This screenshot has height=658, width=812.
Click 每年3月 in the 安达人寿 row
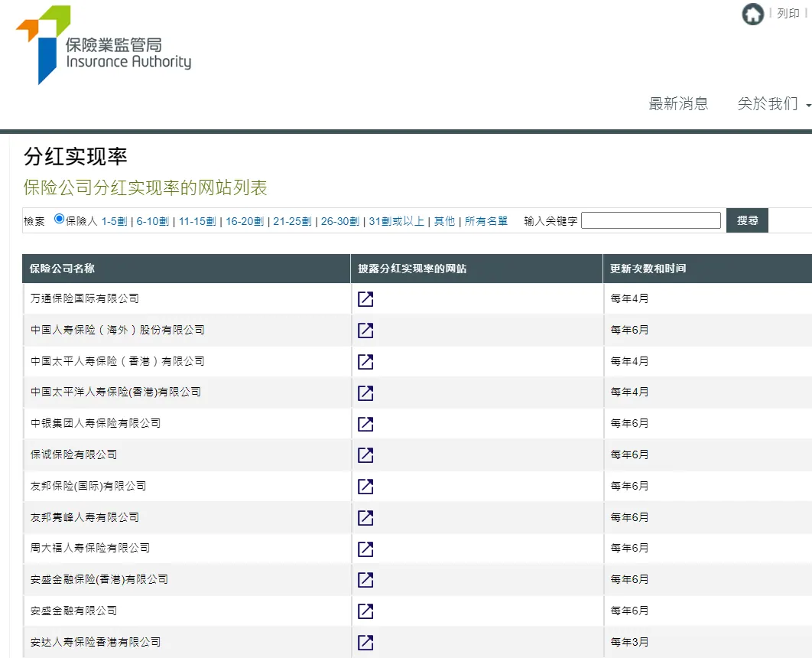click(x=629, y=642)
